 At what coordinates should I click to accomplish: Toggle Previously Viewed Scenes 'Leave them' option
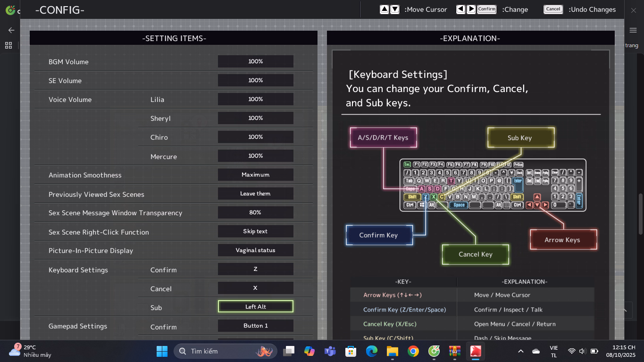255,194
